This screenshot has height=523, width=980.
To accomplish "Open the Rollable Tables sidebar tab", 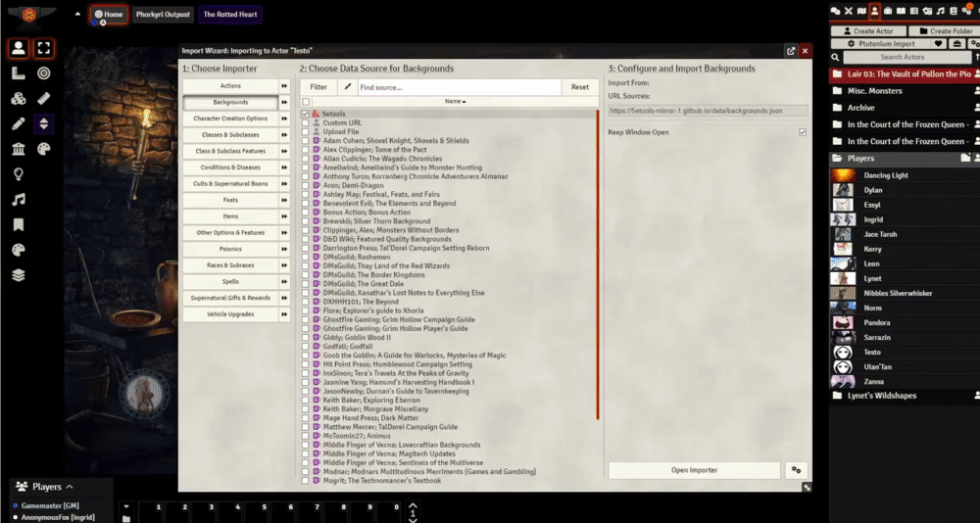I will pos(913,11).
